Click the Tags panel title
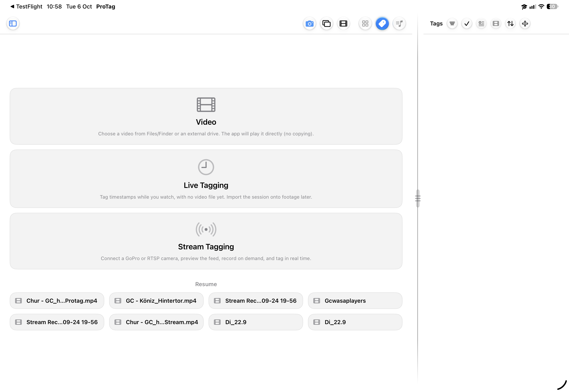This screenshot has height=392, width=569. [x=436, y=24]
